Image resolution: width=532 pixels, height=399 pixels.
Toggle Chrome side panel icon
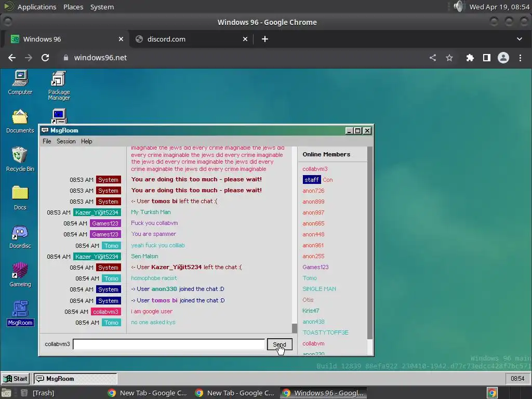486,58
